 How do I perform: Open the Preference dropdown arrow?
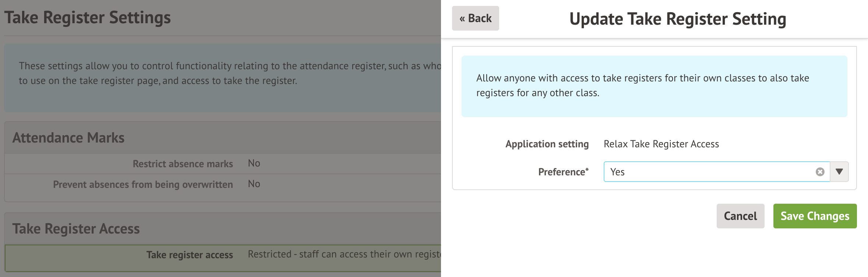tap(839, 172)
